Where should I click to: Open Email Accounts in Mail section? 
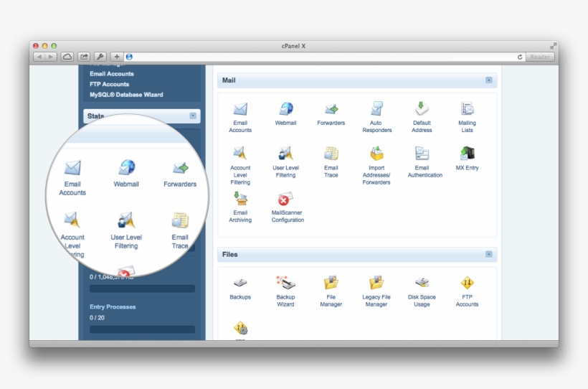tap(240, 116)
